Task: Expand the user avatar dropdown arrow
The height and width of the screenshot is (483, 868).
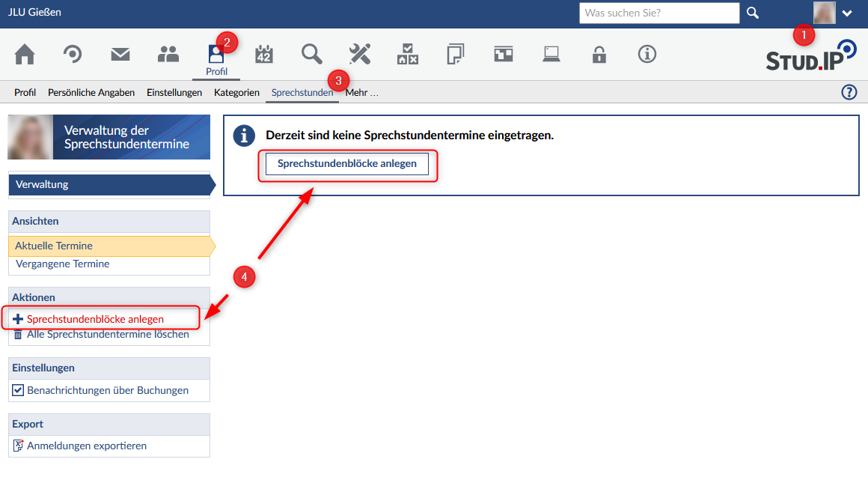Action: point(847,13)
